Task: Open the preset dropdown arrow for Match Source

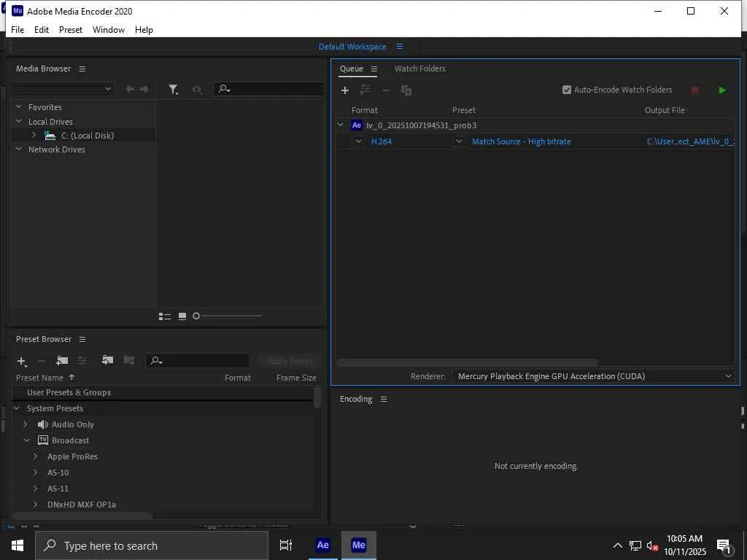Action: 459,141
